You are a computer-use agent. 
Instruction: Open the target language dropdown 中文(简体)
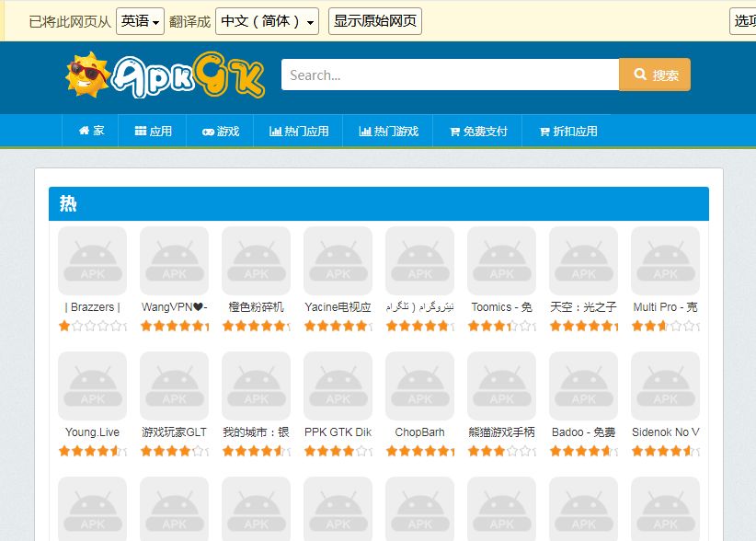click(267, 21)
